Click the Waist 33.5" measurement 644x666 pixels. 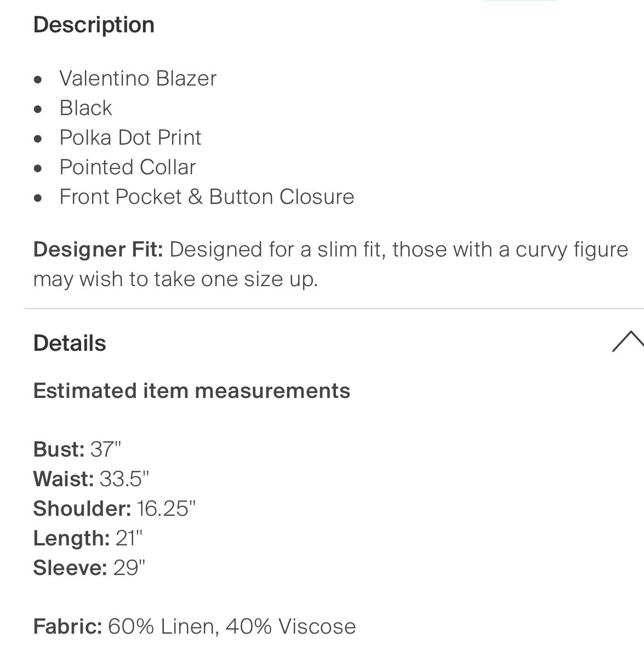coord(91,479)
